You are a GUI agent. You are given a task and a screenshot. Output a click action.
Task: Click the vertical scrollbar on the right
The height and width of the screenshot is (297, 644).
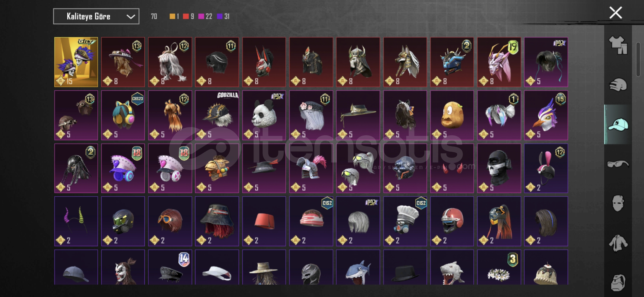pyautogui.click(x=638, y=59)
